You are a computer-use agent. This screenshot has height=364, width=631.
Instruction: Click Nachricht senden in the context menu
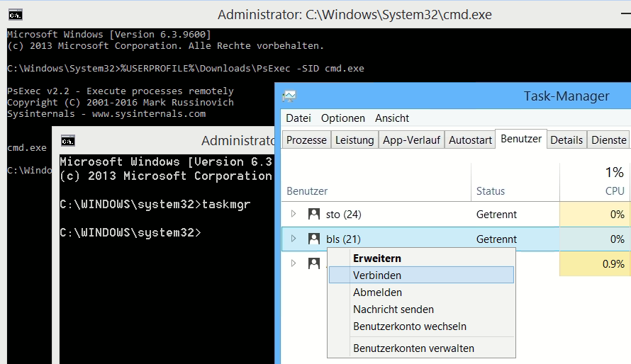click(393, 309)
